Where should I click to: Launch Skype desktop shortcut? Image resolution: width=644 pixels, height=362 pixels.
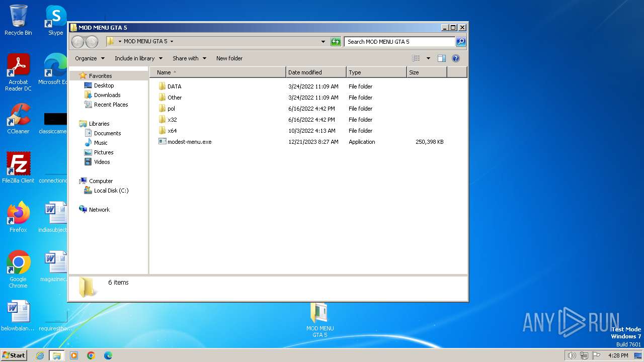click(56, 20)
